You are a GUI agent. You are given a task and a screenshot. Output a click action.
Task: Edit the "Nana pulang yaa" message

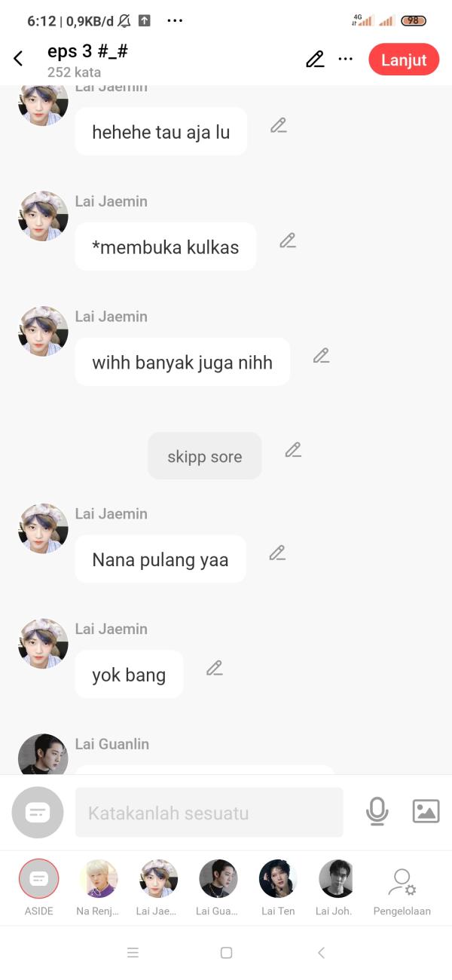(277, 553)
